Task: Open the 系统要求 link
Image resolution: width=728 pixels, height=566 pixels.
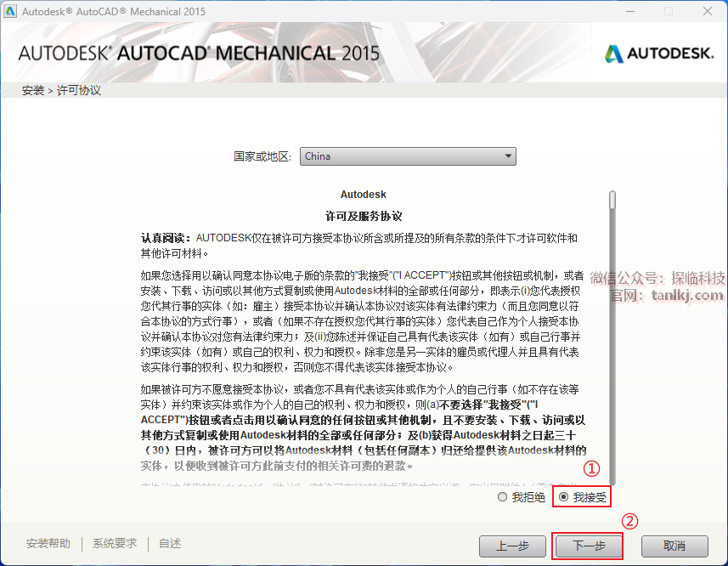Action: pos(115,544)
